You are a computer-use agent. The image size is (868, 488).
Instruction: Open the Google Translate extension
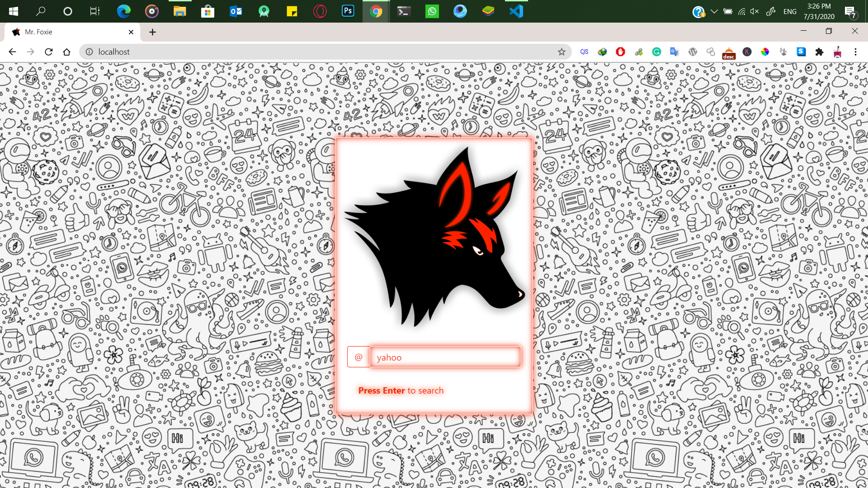click(x=675, y=52)
